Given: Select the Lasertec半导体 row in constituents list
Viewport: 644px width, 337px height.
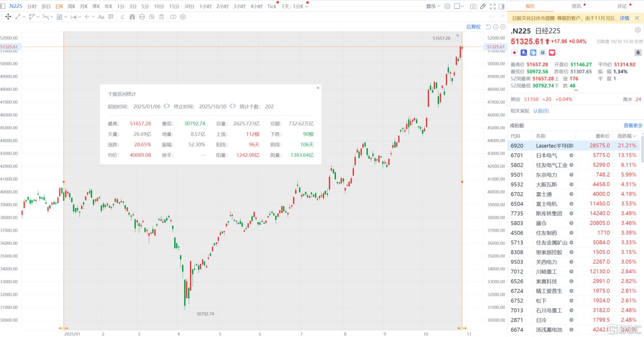Looking at the screenshot, I should click(x=553, y=146).
